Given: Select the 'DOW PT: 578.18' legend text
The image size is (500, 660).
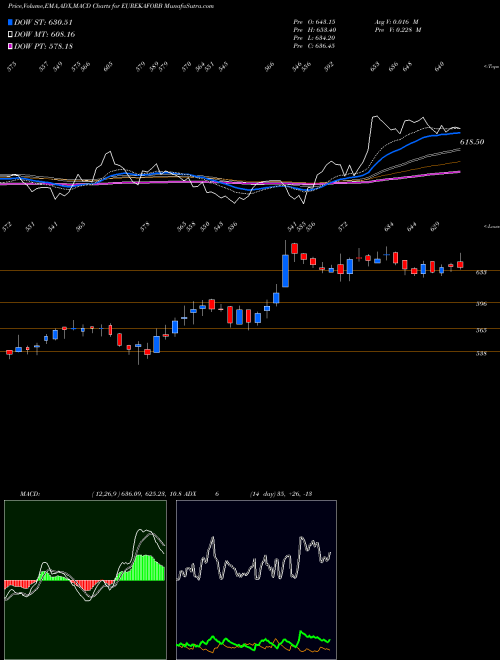Looking at the screenshot, I should click(x=43, y=46).
